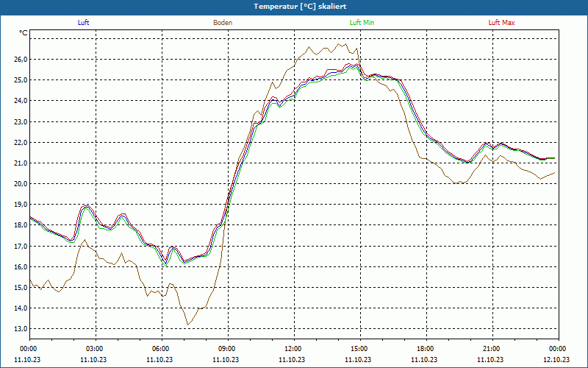Click the 21,0 y-axis value

[x=21, y=163]
